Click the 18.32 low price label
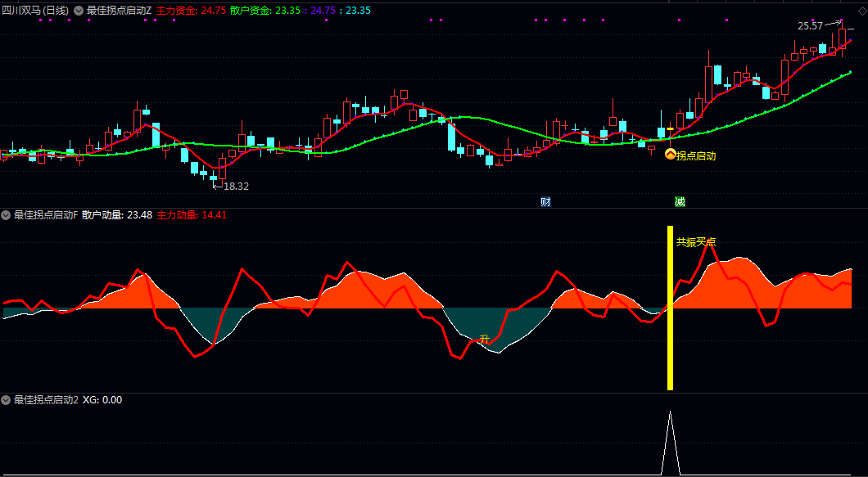This screenshot has width=868, height=477. coord(236,187)
